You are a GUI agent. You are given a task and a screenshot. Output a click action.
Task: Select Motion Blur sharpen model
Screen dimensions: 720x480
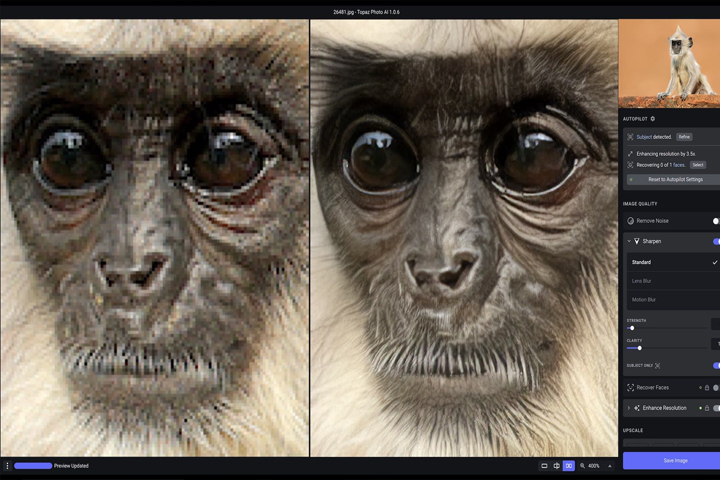pos(673,299)
